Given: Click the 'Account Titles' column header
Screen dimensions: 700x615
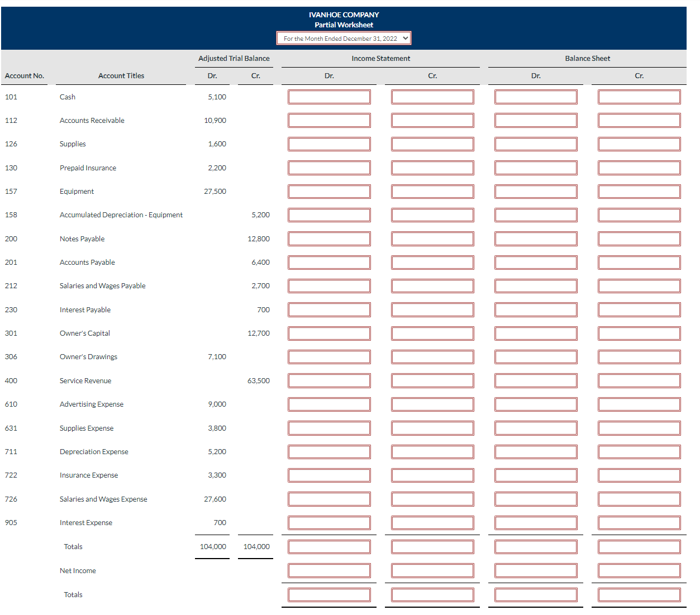Looking at the screenshot, I should click(x=121, y=76).
